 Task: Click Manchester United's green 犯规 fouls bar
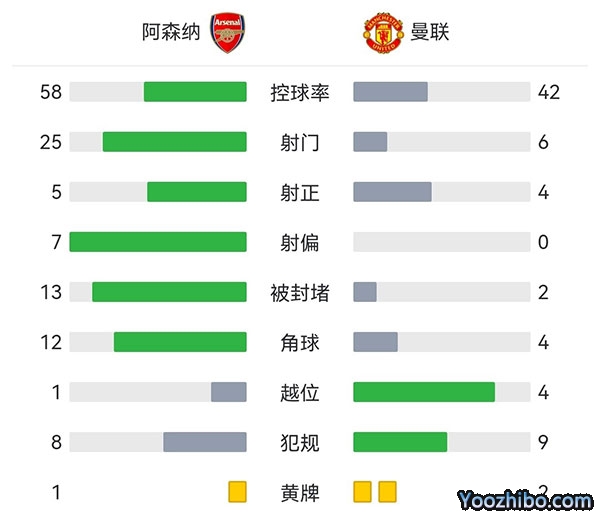(x=400, y=442)
